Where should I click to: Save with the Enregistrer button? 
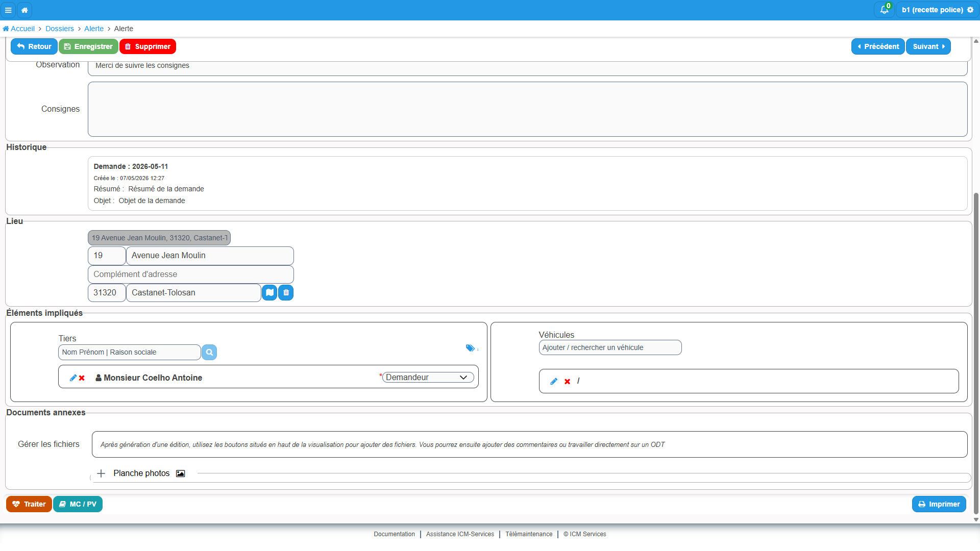click(x=88, y=46)
